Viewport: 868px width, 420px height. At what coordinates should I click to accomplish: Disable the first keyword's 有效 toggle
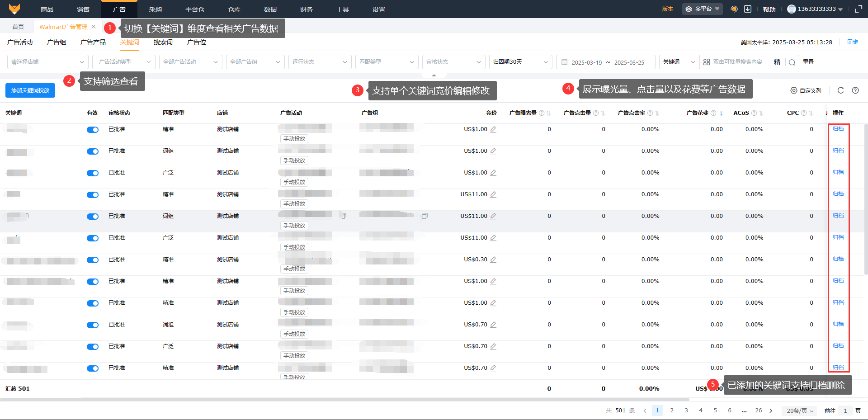coord(93,130)
